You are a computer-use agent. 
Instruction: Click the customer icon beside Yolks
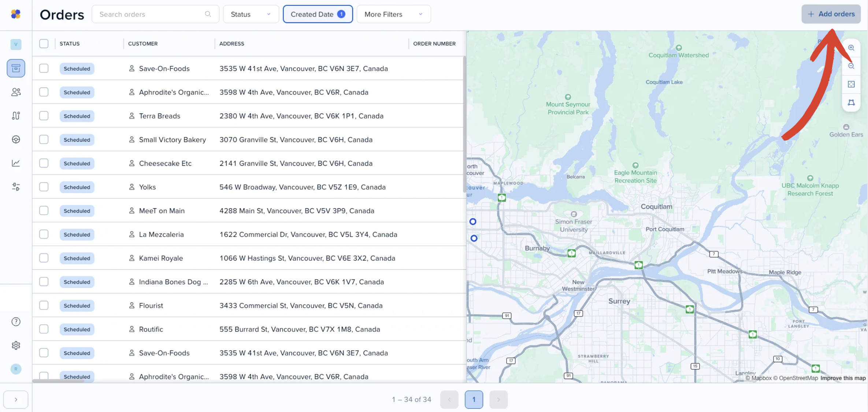click(x=131, y=187)
